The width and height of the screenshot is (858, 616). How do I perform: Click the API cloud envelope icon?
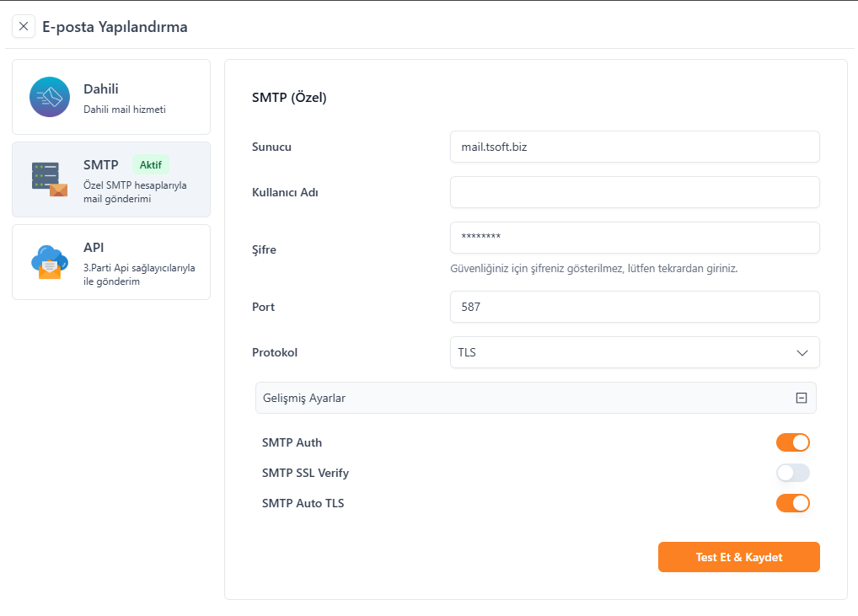(x=50, y=262)
